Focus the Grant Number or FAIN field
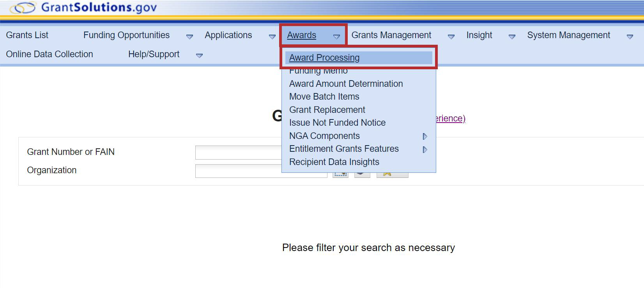 238,152
